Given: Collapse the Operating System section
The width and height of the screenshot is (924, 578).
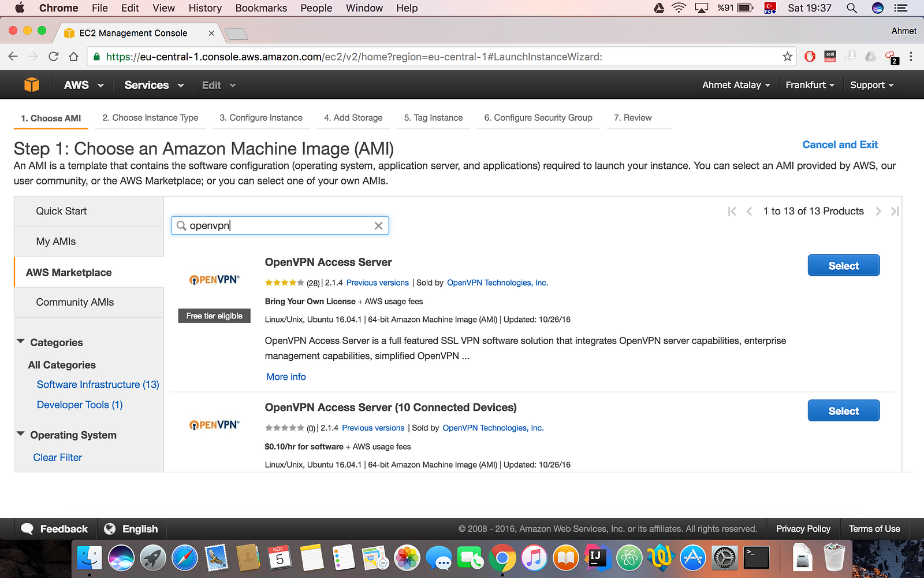Looking at the screenshot, I should tap(21, 434).
